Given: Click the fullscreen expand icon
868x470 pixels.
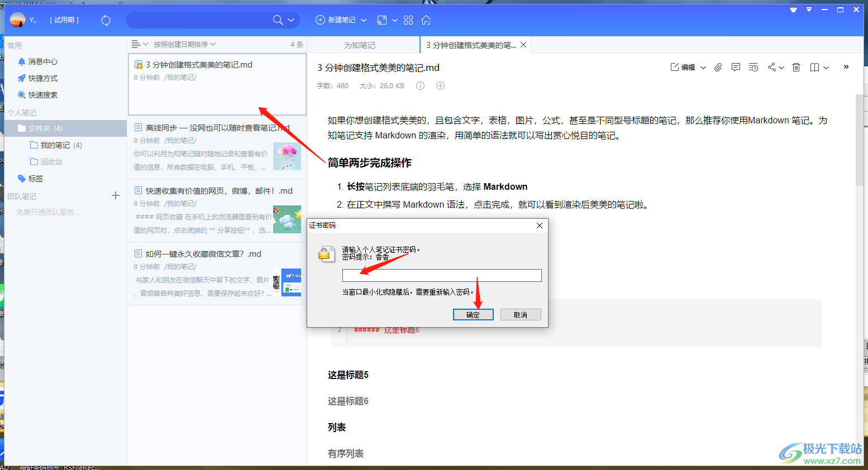Looking at the screenshot, I should point(382,20).
